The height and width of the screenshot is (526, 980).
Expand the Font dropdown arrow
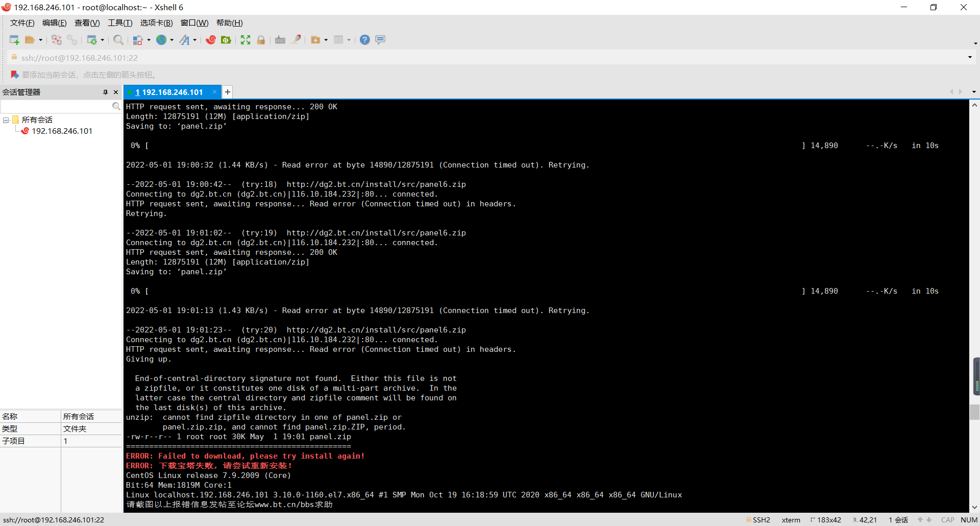tap(195, 40)
